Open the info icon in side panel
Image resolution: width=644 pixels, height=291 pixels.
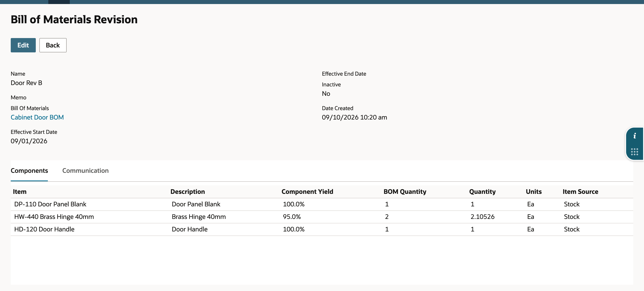coord(635,136)
